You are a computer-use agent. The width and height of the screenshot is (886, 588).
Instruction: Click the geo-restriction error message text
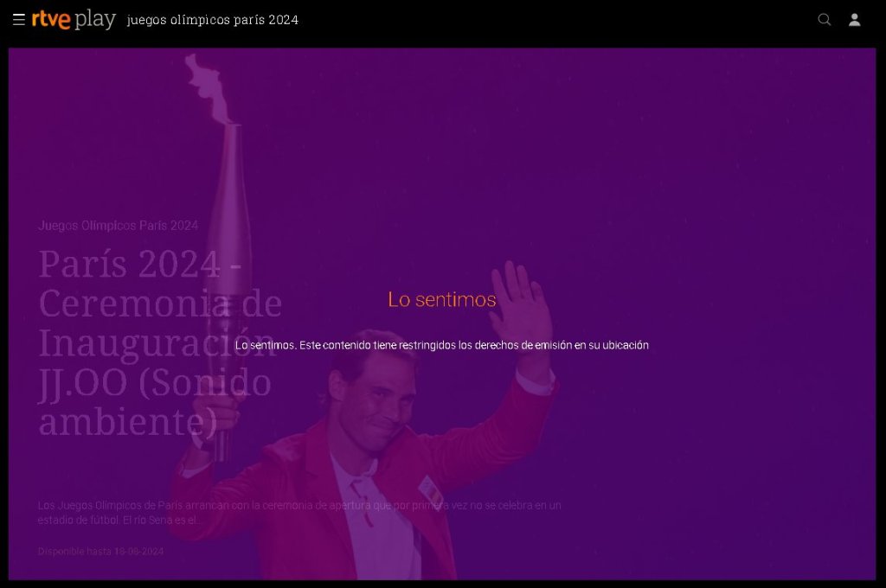[x=441, y=345]
